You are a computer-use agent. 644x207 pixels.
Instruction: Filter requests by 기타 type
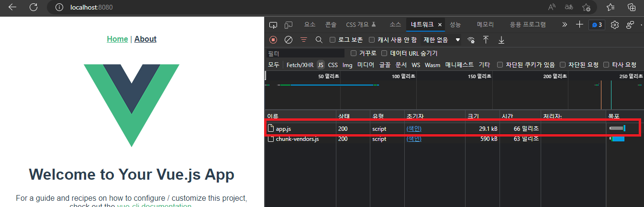(484, 65)
